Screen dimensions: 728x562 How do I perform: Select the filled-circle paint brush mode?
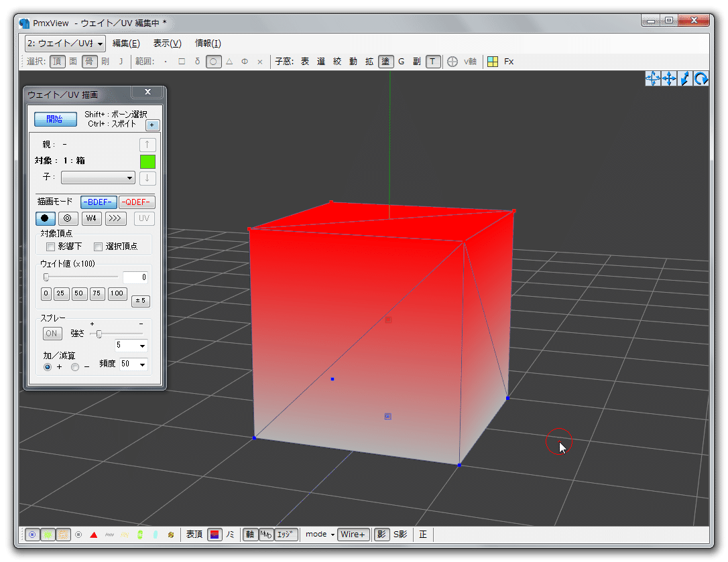[x=45, y=218]
